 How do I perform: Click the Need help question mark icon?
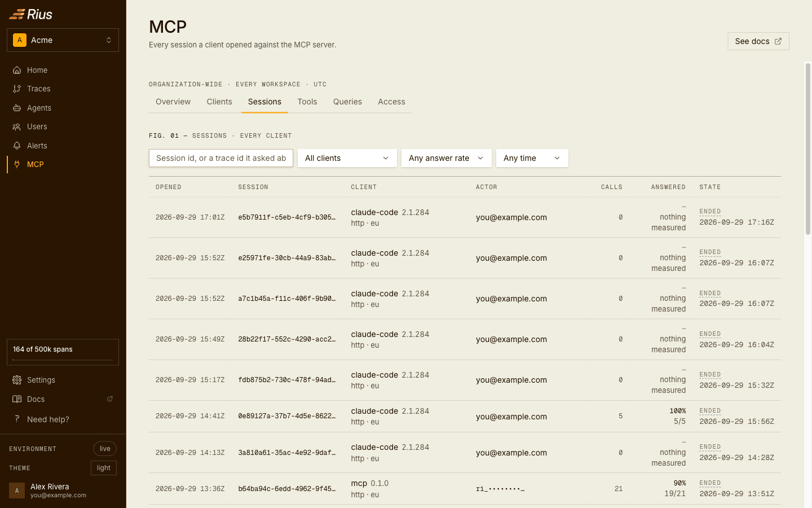coord(17,419)
